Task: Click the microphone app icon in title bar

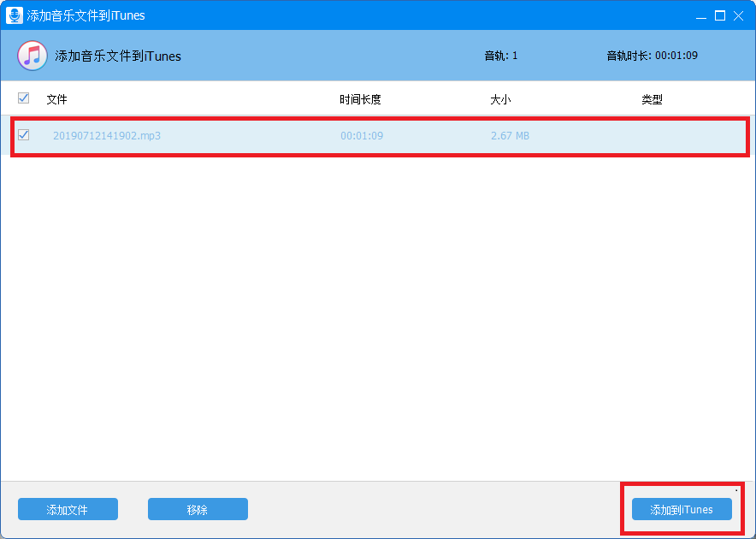Action: [x=14, y=15]
